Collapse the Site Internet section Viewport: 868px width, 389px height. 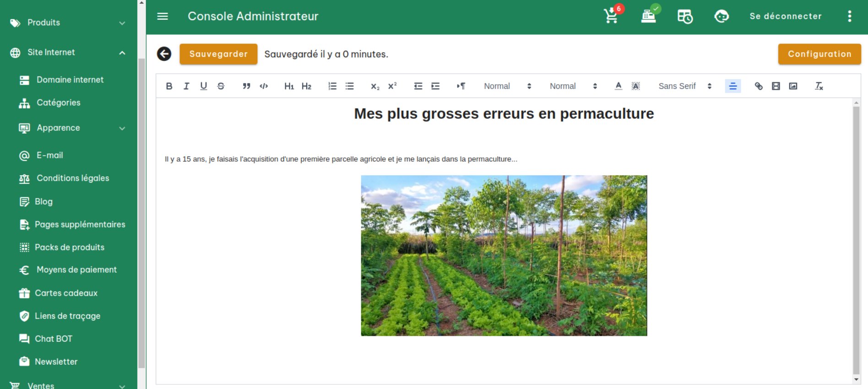[x=122, y=53]
